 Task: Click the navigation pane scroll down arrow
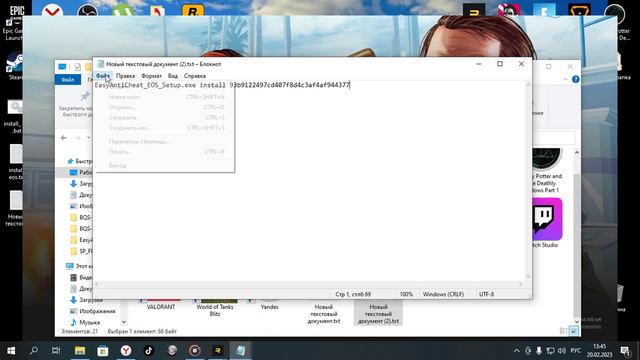tap(124, 322)
